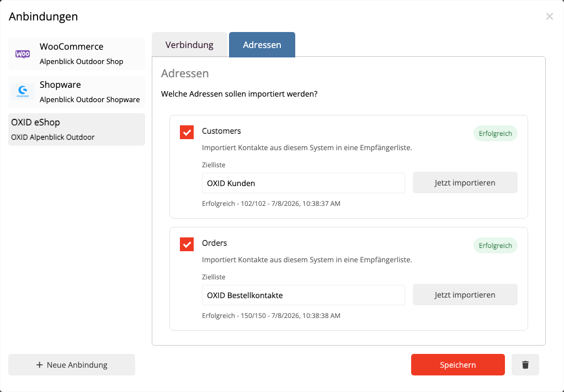Image resolution: width=564 pixels, height=392 pixels.
Task: Select WooCommerce Alpenblick Outdoor Shop entry
Action: click(77, 54)
